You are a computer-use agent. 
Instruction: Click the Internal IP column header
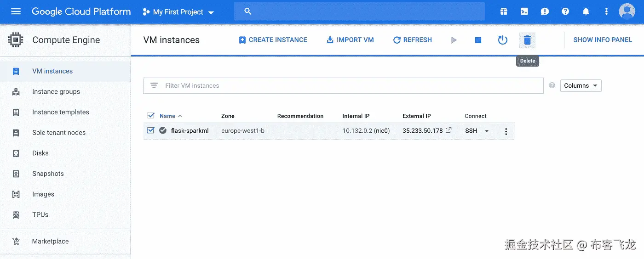coord(356,116)
